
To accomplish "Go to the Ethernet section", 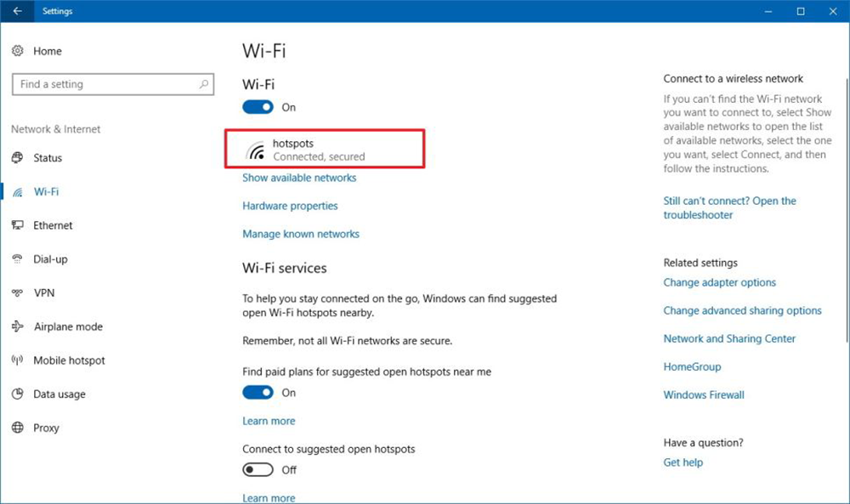I will point(53,225).
